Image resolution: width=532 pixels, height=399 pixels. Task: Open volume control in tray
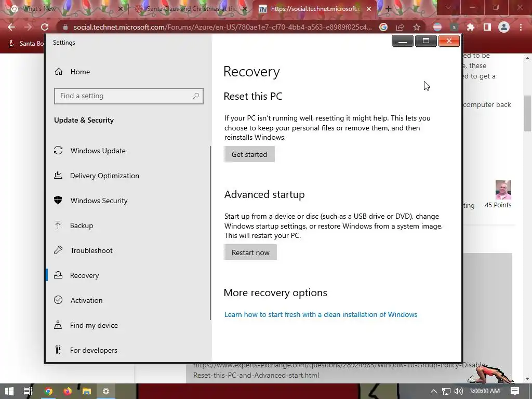[458, 391]
